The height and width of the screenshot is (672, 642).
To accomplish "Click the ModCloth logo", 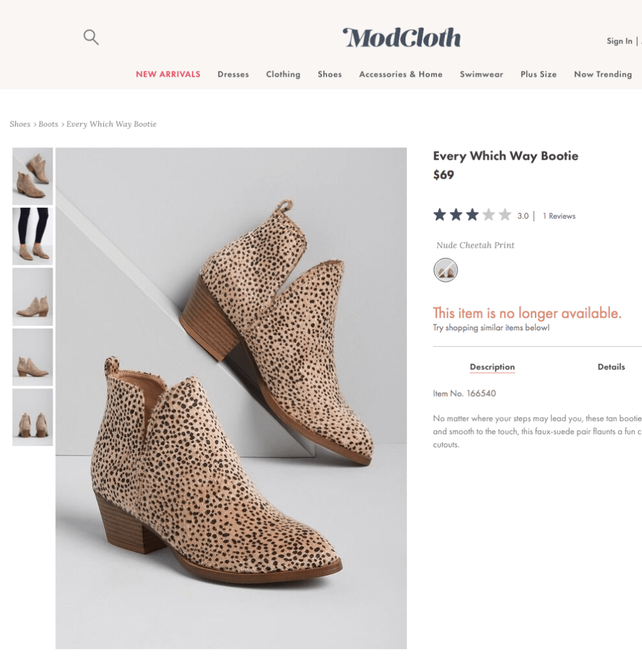I will click(401, 38).
